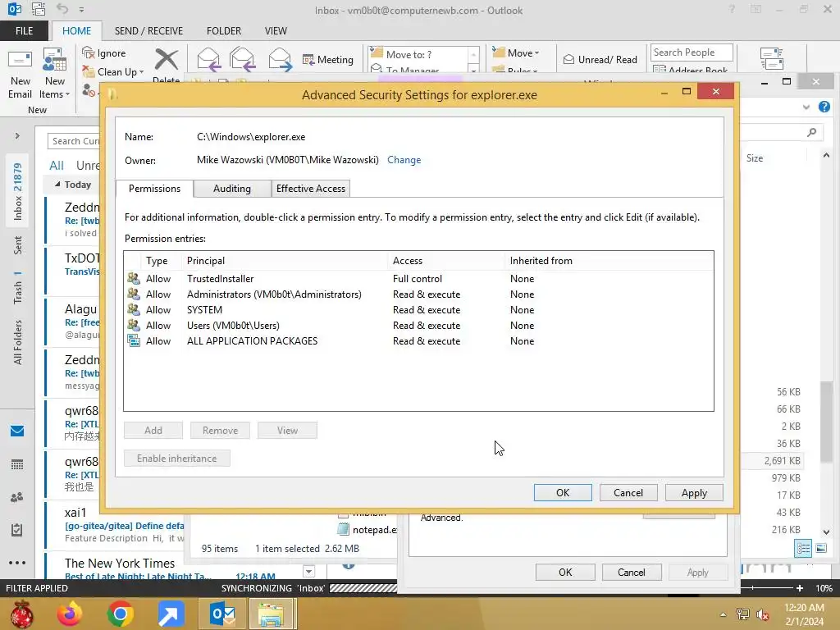The image size is (840, 630).
Task: Click OK in Advanced Security Settings dialog
Action: click(x=563, y=493)
